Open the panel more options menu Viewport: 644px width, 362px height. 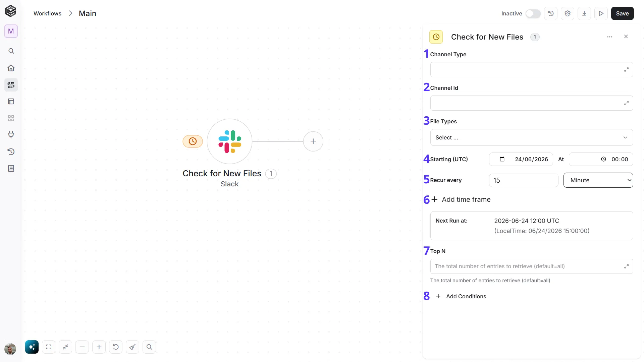click(610, 37)
